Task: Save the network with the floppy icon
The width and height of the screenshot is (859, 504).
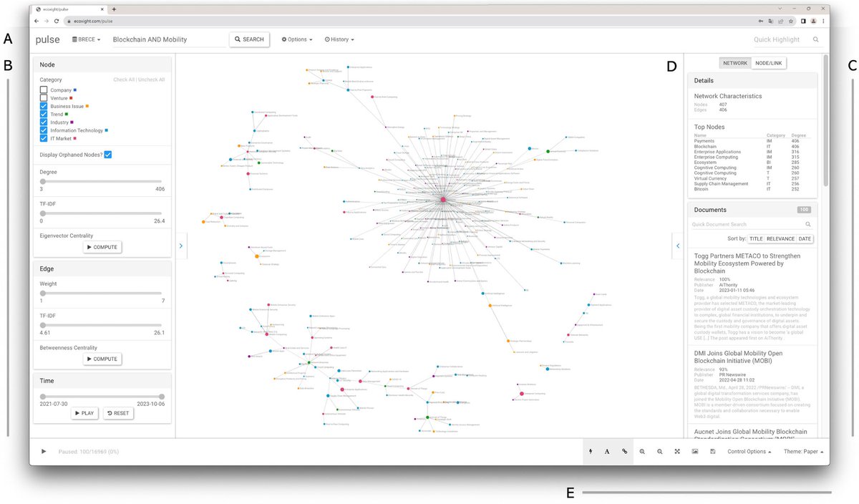Action: [x=712, y=452]
